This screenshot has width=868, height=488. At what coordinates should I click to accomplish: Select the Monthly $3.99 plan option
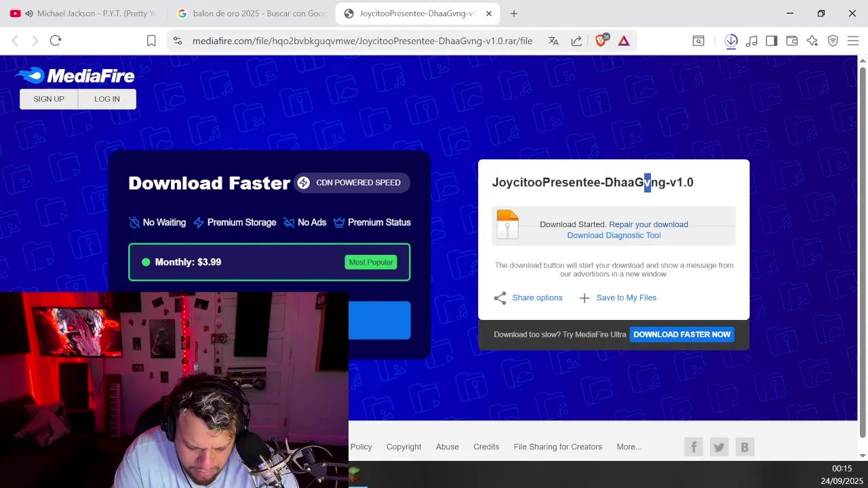point(269,262)
